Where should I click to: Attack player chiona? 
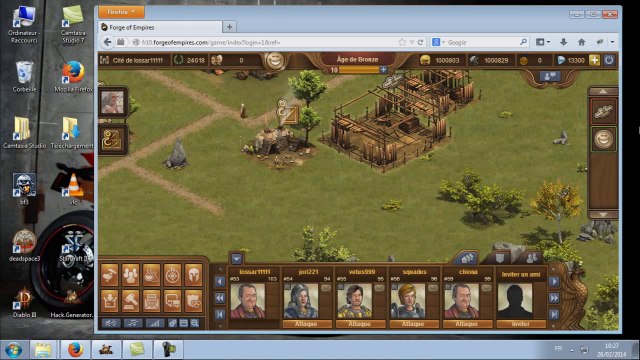coord(466,324)
